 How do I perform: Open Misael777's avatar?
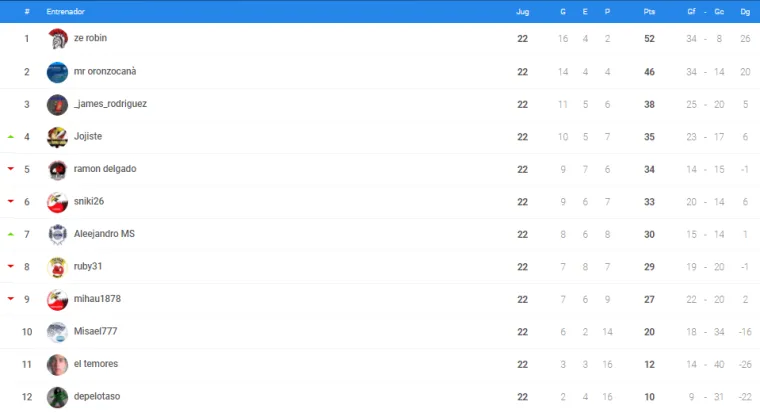(57, 332)
